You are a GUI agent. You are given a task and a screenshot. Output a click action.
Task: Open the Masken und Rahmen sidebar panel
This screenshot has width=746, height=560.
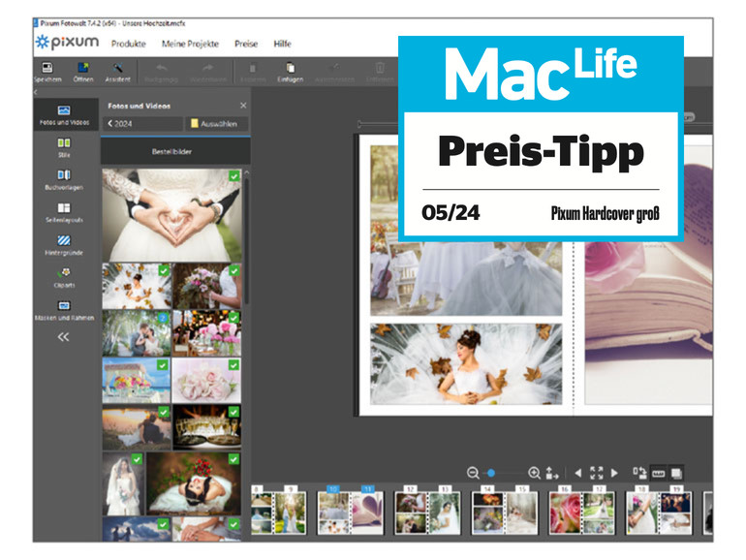(x=64, y=310)
